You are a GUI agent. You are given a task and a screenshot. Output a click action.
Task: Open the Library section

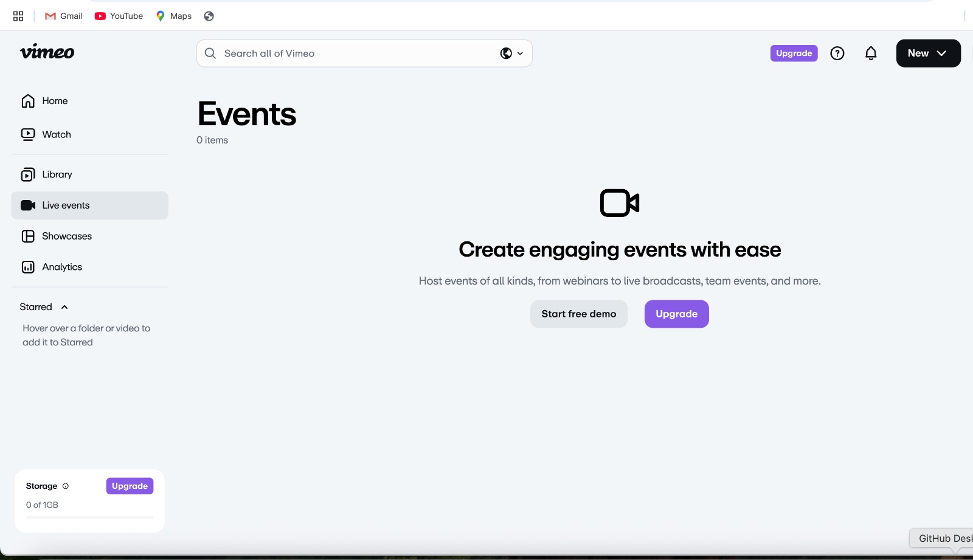(57, 175)
